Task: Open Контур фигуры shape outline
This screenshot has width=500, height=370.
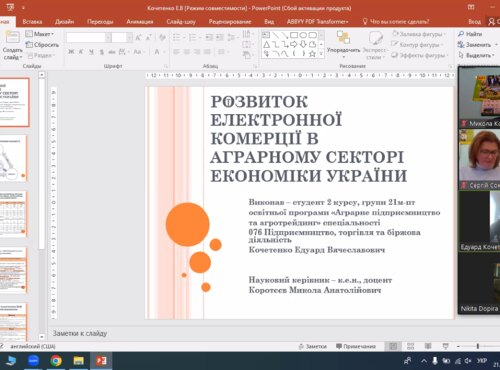Action: click(417, 44)
